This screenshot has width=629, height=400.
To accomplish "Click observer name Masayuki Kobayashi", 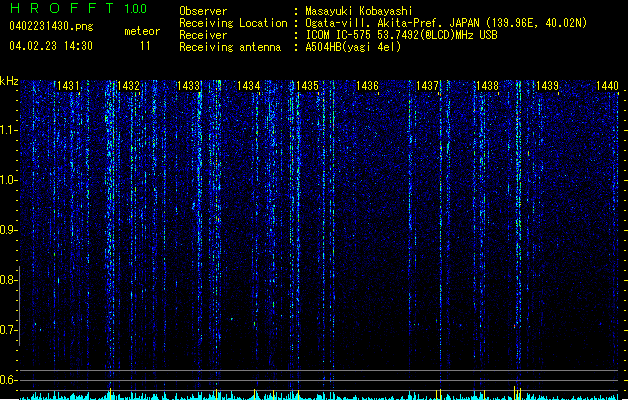I will point(359,11).
